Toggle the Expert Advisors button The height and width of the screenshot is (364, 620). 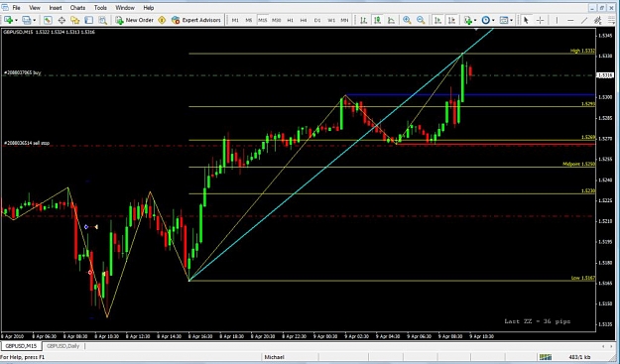tap(196, 20)
